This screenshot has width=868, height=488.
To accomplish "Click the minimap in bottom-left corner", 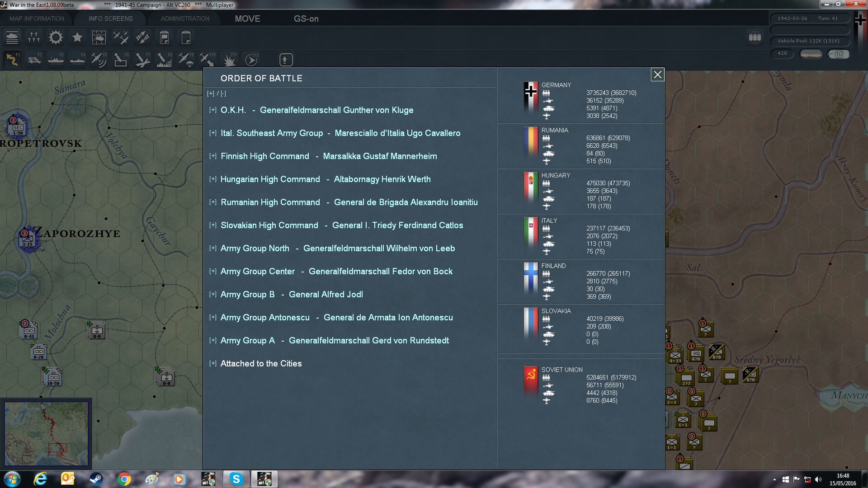I will (x=46, y=434).
